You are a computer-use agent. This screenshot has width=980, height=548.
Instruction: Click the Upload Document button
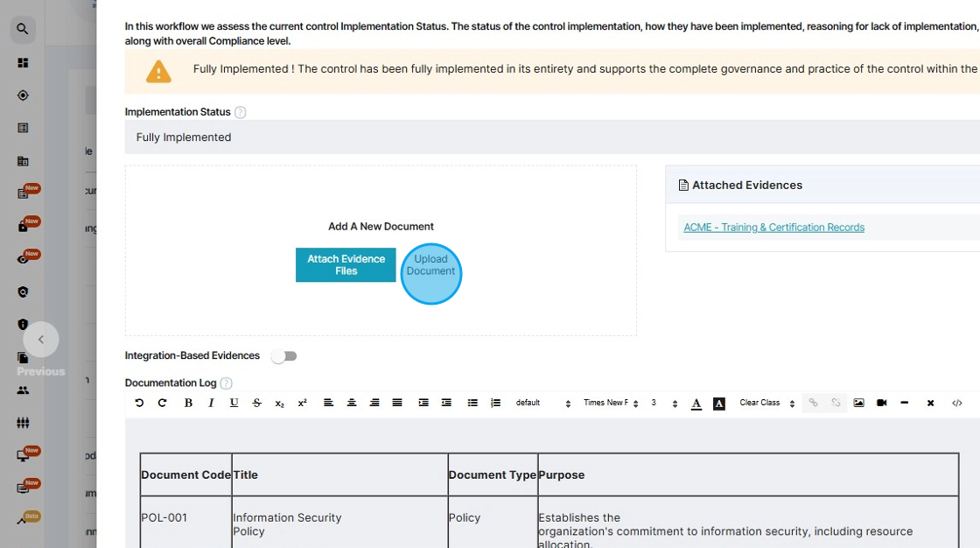point(430,265)
